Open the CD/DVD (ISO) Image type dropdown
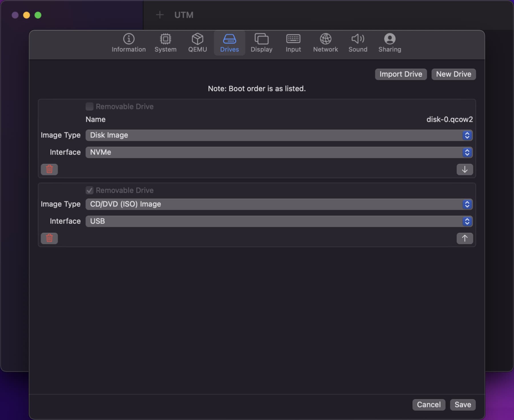The width and height of the screenshot is (514, 420). 279,204
